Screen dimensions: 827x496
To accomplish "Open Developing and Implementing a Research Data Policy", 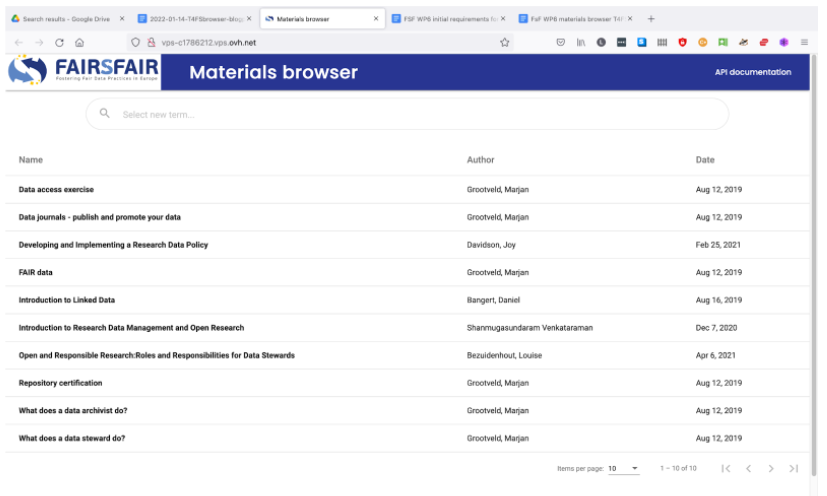I will pos(113,245).
